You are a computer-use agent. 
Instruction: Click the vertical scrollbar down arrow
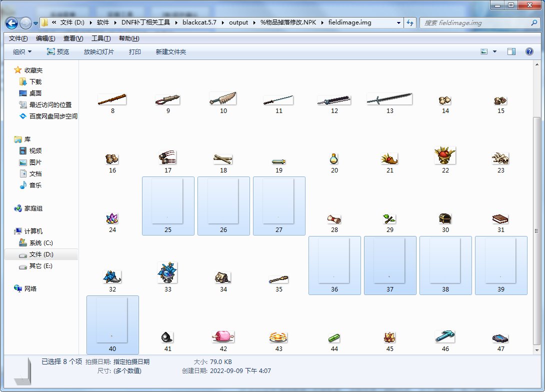pyautogui.click(x=537, y=350)
